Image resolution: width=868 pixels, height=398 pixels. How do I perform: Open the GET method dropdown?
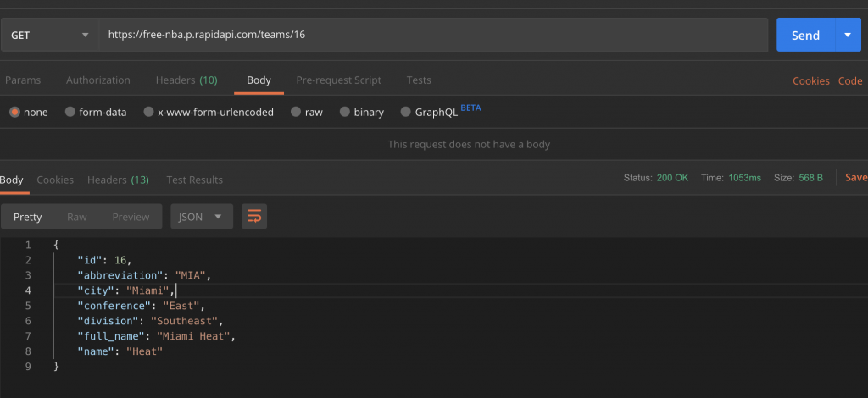coord(50,35)
